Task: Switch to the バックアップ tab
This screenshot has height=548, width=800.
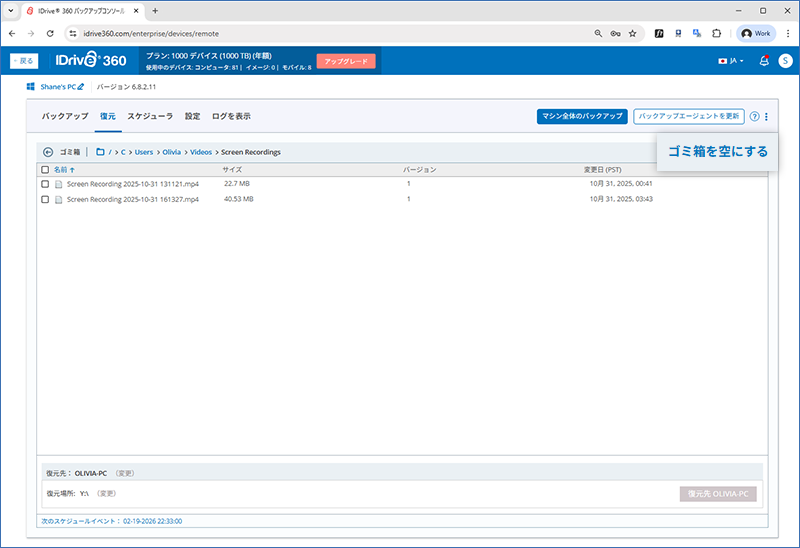Action: click(x=65, y=117)
